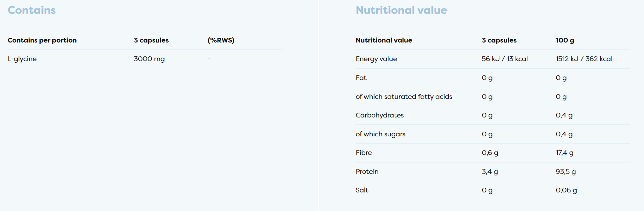Viewport: 644px width, 211px height.
Task: Select the Carbohydrates row label
Action: coord(380,115)
